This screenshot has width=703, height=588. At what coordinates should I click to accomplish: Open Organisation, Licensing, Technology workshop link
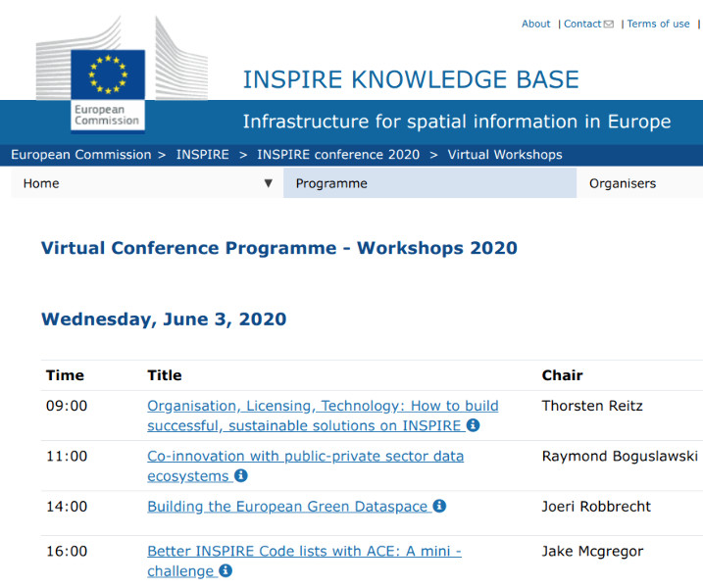pos(323,406)
